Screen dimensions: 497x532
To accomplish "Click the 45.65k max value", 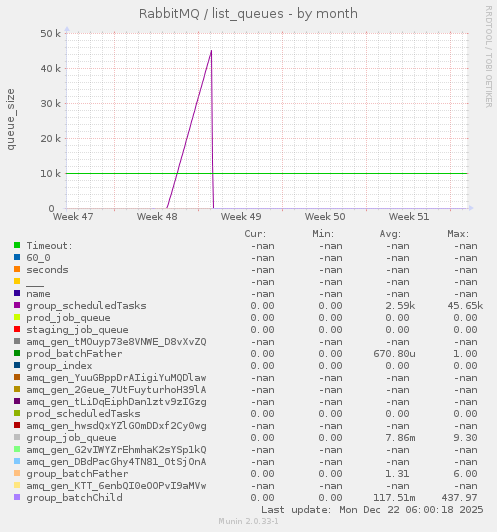I will (x=465, y=306).
